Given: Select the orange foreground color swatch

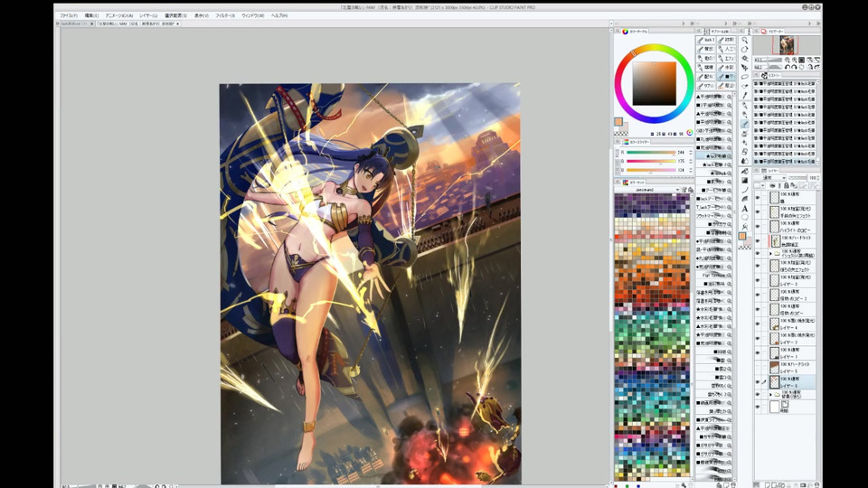Looking at the screenshot, I should point(618,122).
